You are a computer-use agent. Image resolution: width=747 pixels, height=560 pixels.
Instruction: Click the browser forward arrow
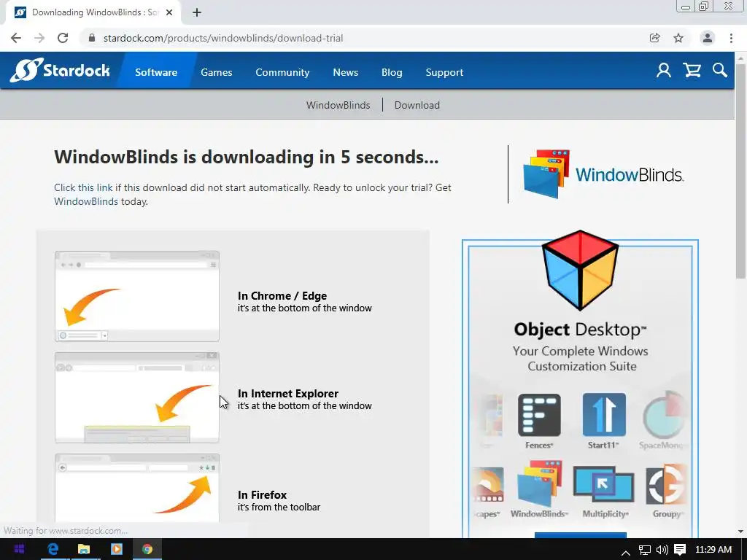coord(39,38)
